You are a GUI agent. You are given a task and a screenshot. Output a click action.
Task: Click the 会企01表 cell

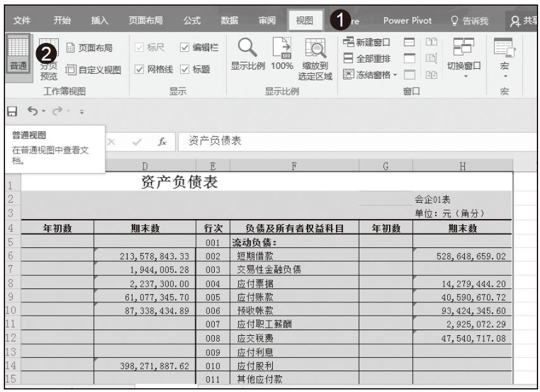pyautogui.click(x=462, y=199)
